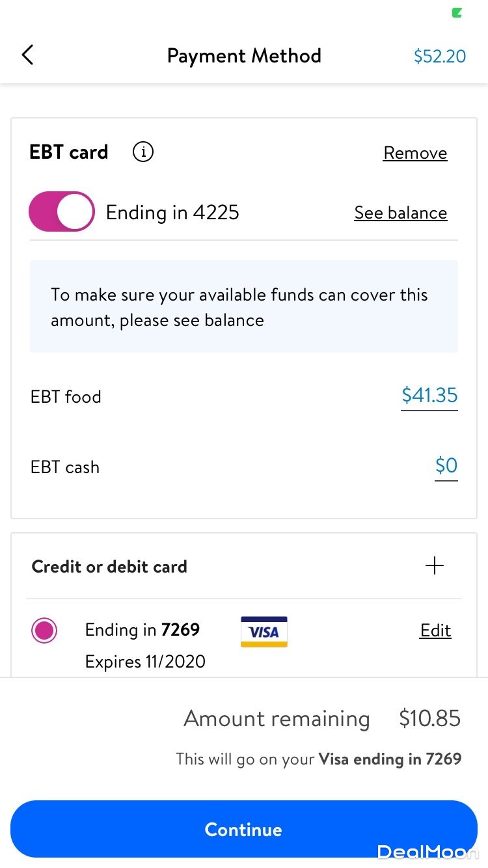The height and width of the screenshot is (868, 488).
Task: Edit the Visa card ending 7269
Action: click(435, 631)
